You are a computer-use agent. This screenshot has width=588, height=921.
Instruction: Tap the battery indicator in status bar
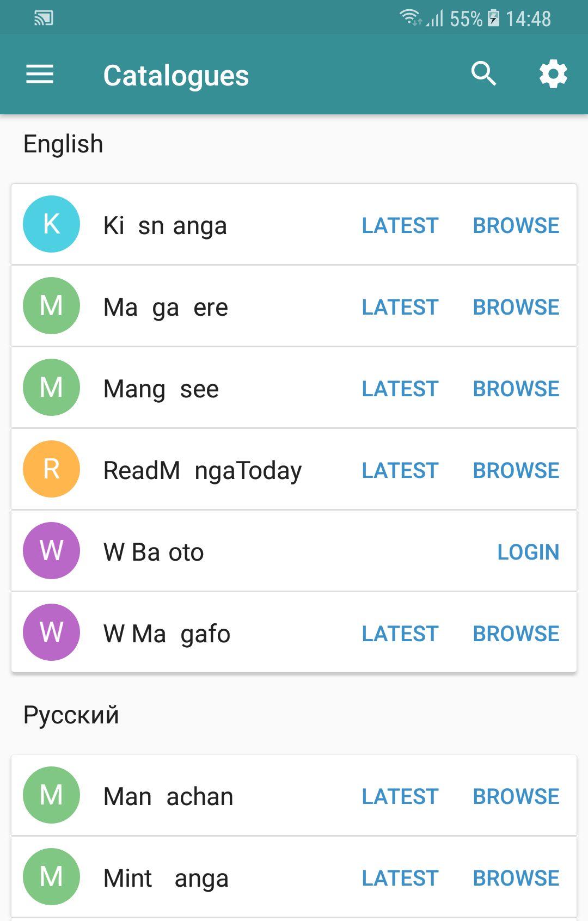493,18
